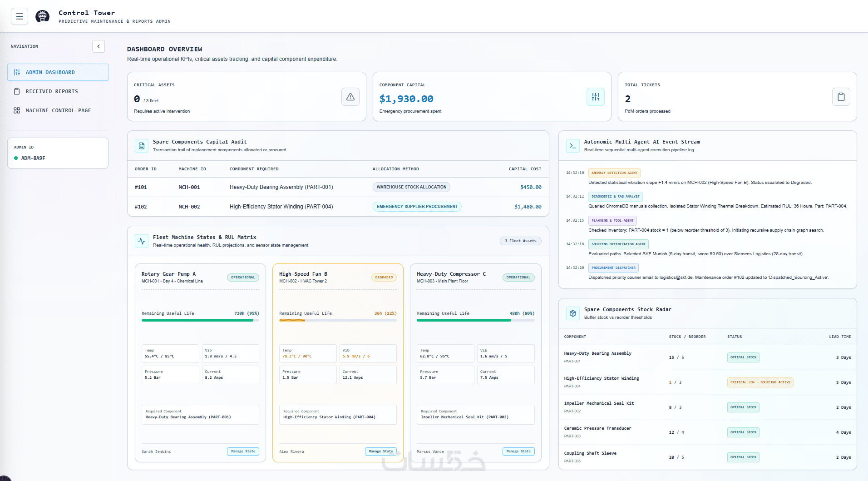
Task: Manage state for Rotary Gear Pump A
Action: tap(243, 451)
